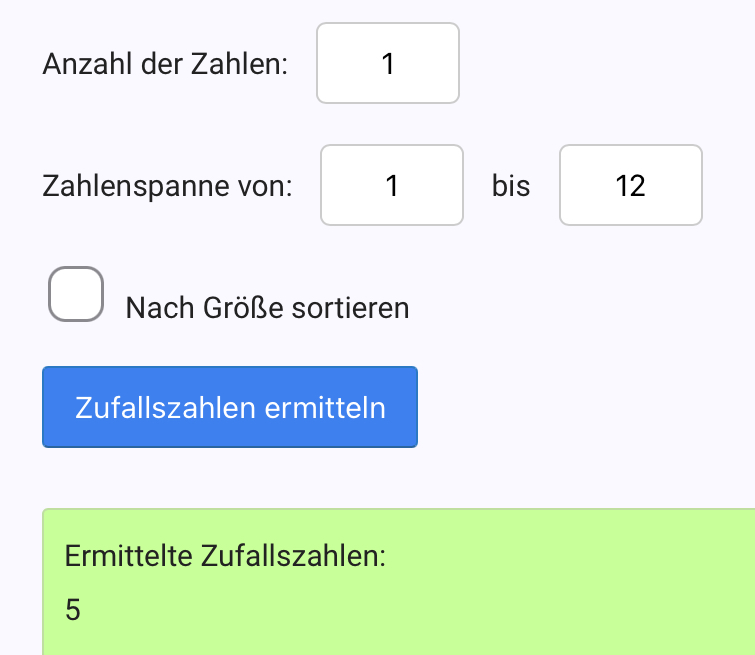Select the 'bis' maximum field showing 12

pyautogui.click(x=631, y=186)
